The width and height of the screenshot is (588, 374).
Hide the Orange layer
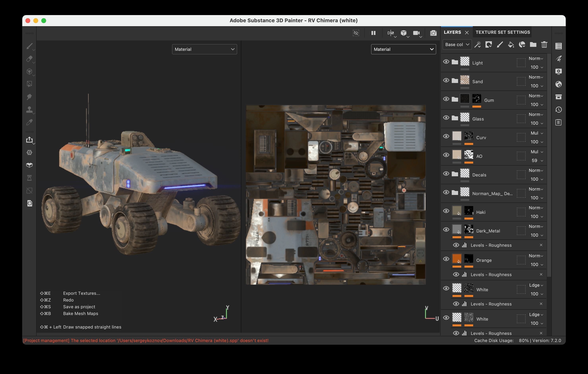(446, 259)
